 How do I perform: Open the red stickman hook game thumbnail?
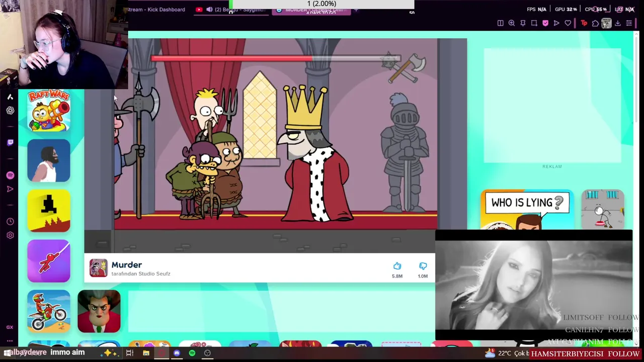[49, 261]
